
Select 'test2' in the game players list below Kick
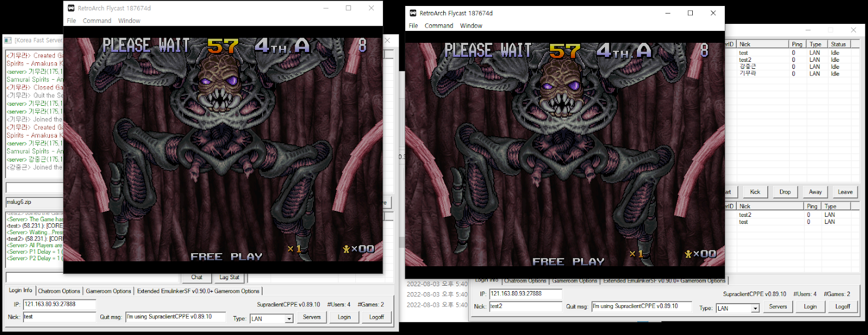[745, 215]
